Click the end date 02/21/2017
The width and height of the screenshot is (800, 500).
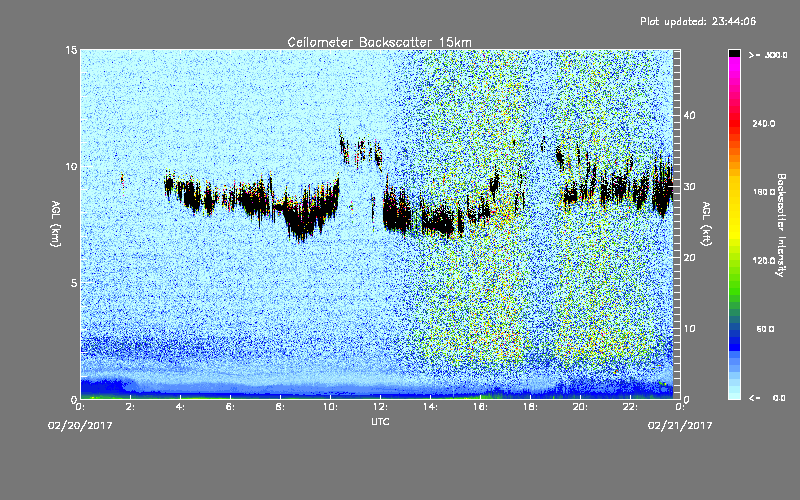(680, 425)
